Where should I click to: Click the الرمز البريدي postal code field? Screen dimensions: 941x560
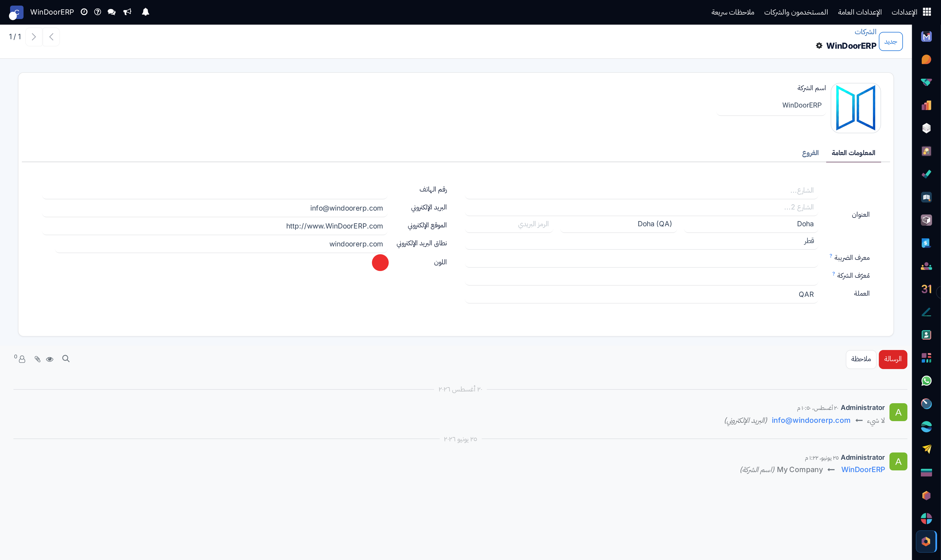coord(509,224)
